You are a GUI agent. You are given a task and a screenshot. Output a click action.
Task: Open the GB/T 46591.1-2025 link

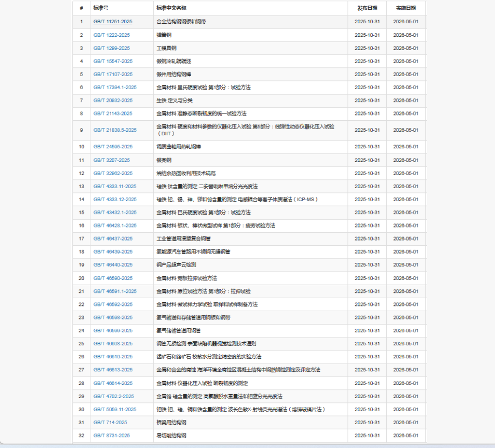coord(115,291)
